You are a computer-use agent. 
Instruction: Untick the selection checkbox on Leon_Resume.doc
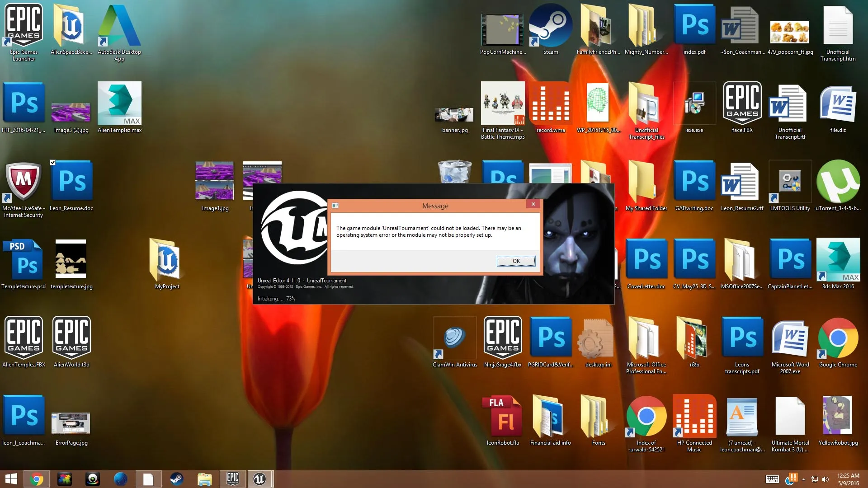click(x=53, y=163)
